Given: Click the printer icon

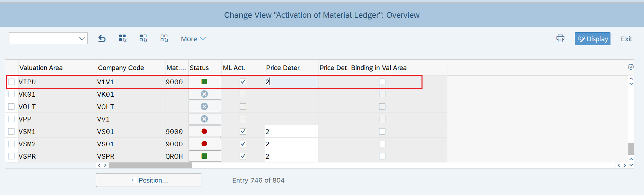Looking at the screenshot, I should (x=560, y=39).
